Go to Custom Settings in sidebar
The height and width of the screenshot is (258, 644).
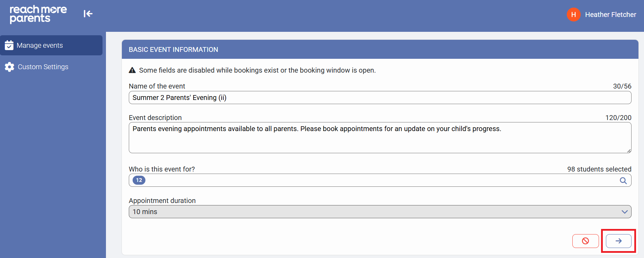tap(43, 67)
